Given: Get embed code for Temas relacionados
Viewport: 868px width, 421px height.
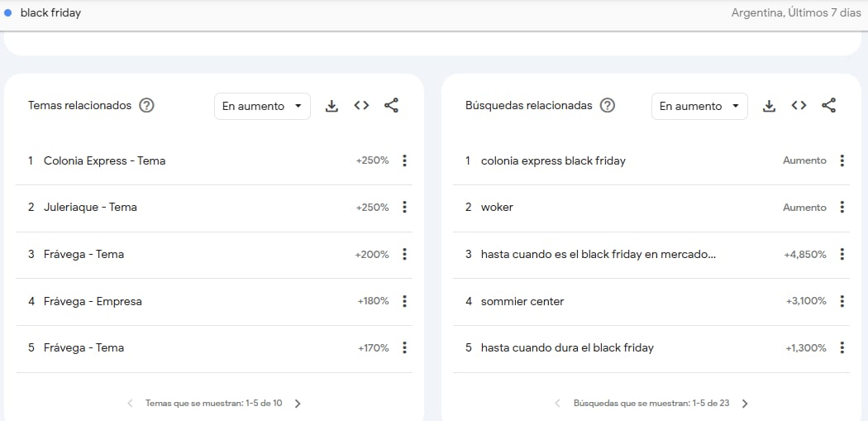Looking at the screenshot, I should 361,105.
